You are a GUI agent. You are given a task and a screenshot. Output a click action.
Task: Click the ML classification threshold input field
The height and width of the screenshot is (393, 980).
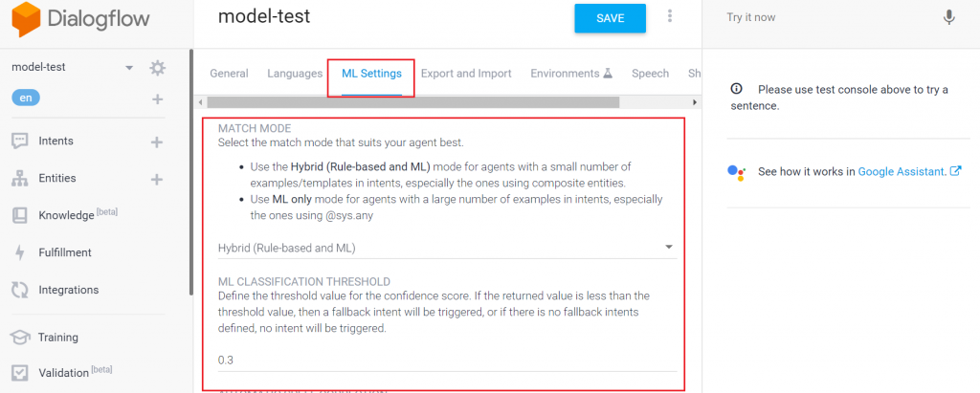[447, 360]
